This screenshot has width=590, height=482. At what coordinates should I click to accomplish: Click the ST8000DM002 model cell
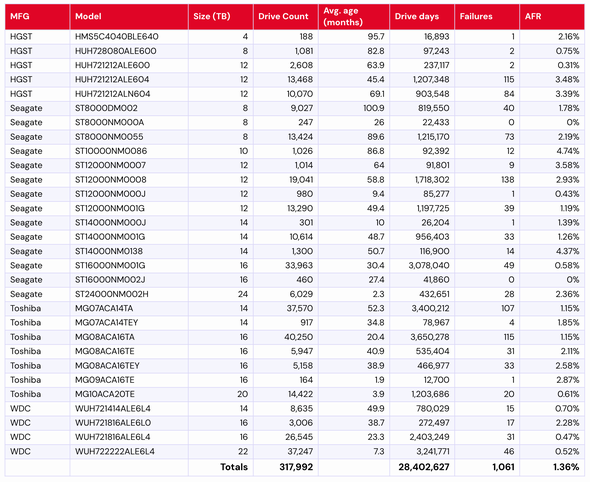click(x=129, y=108)
